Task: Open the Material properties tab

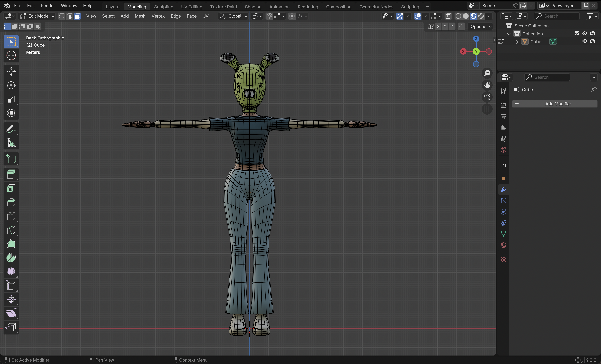Action: click(503, 245)
